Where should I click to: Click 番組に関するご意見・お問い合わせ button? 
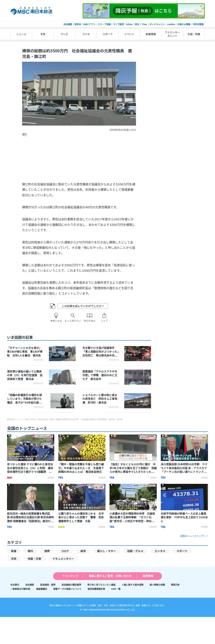click(x=110, y=576)
